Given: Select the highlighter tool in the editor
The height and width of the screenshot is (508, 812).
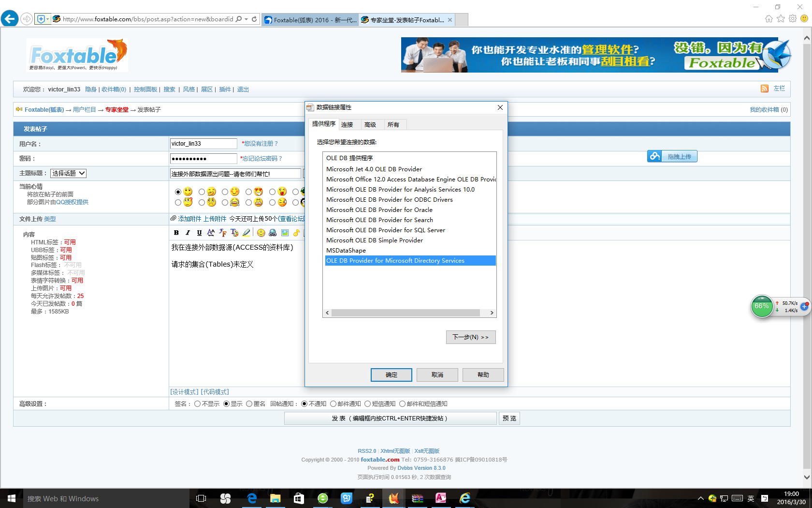Looking at the screenshot, I should point(246,233).
